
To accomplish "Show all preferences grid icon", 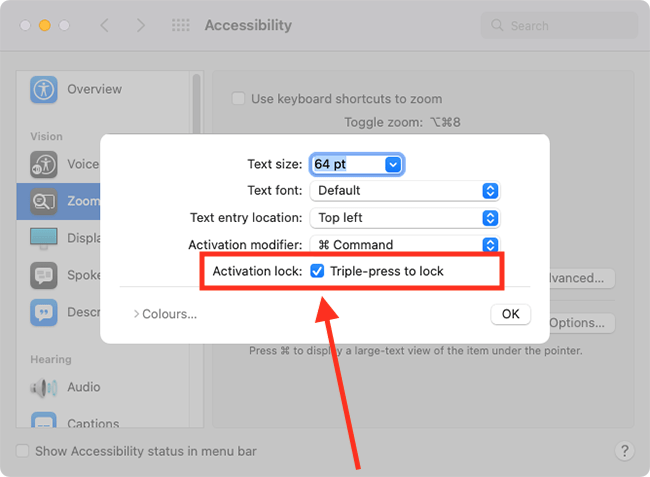I will (181, 25).
